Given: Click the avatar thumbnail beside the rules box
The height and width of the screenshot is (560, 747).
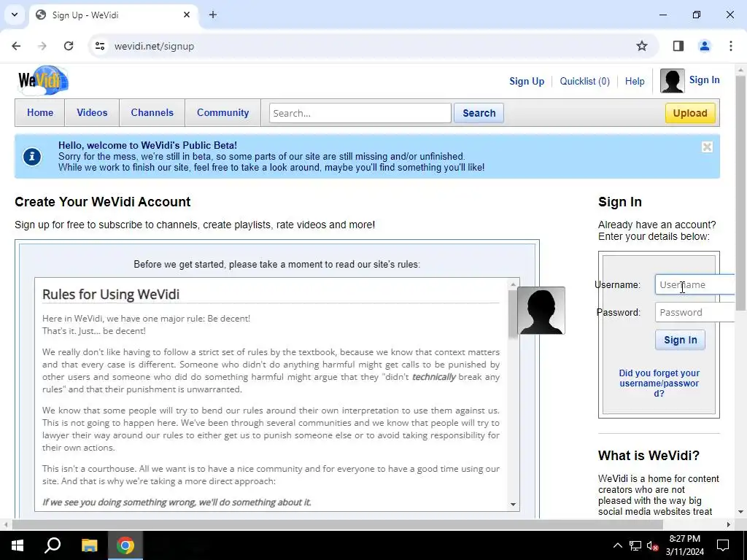Looking at the screenshot, I should click(541, 311).
